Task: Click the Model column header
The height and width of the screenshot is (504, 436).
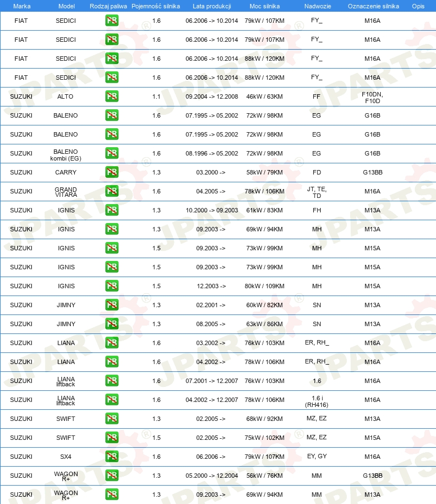Action: click(x=66, y=6)
